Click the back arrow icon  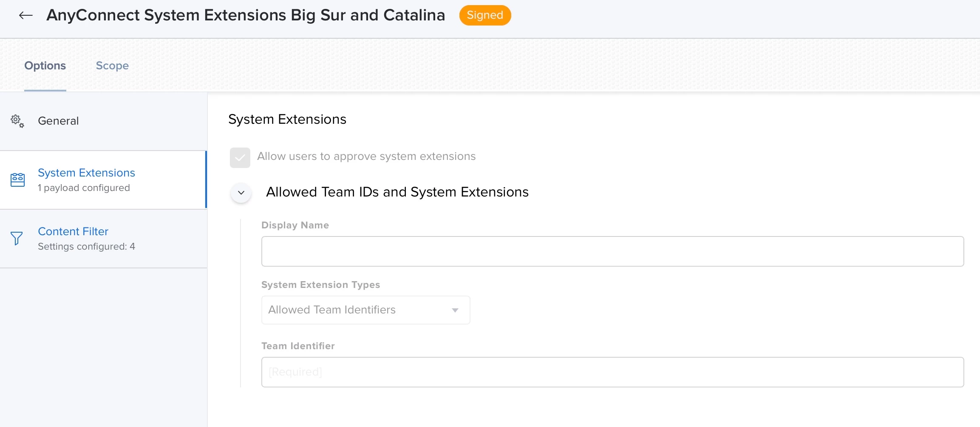click(x=26, y=16)
